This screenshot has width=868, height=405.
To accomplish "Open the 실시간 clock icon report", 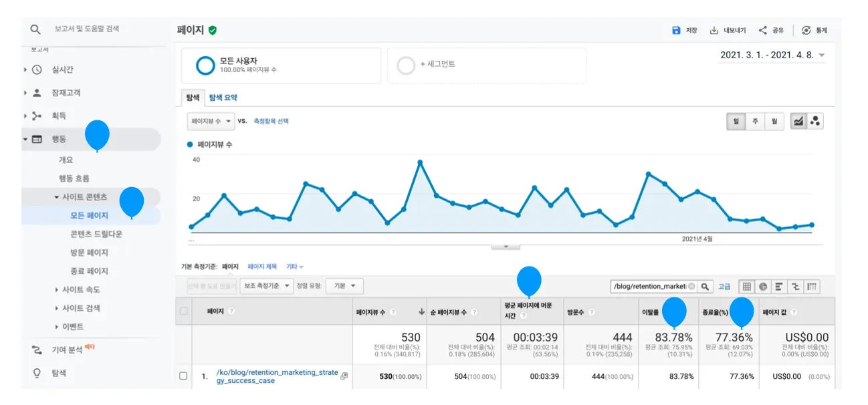I will pos(37,70).
